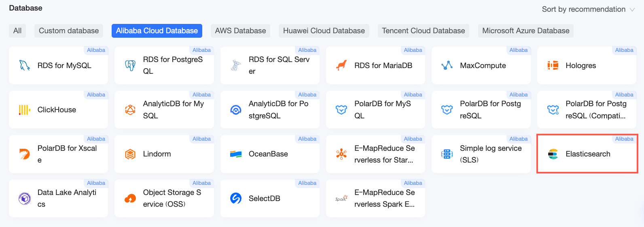This screenshot has width=644, height=227.
Task: Pick the PolarDB for Xscale card
Action: click(58, 154)
